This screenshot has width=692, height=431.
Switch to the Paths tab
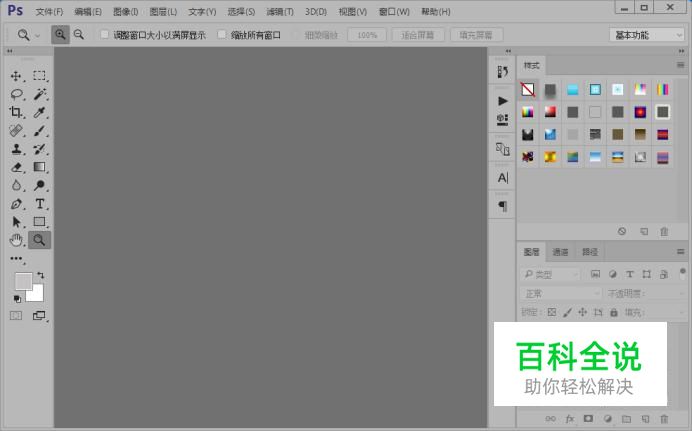point(590,252)
